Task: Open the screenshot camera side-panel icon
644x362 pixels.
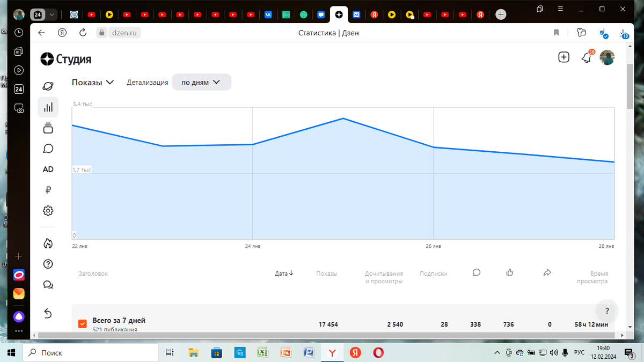Action: point(19,108)
